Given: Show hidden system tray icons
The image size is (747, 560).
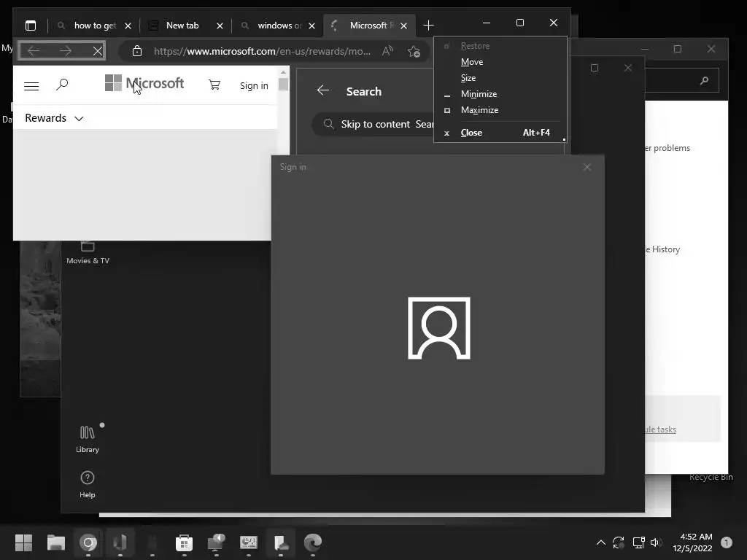Looking at the screenshot, I should click(601, 542).
